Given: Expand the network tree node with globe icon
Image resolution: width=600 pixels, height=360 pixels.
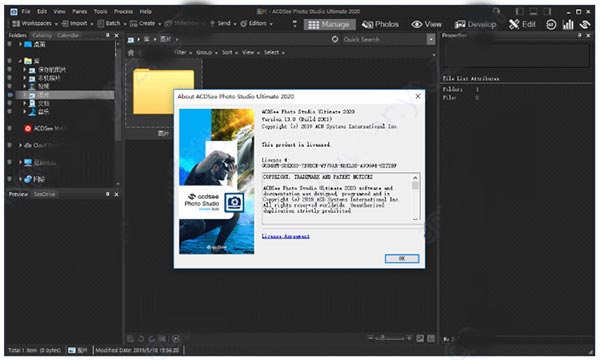Looking at the screenshot, I should tap(20, 179).
